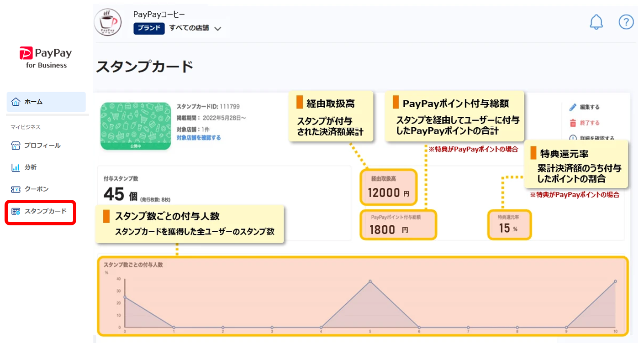Viewport: 644px width, 343px height.
Task: Click the ブランド badge label
Action: pyautogui.click(x=149, y=28)
